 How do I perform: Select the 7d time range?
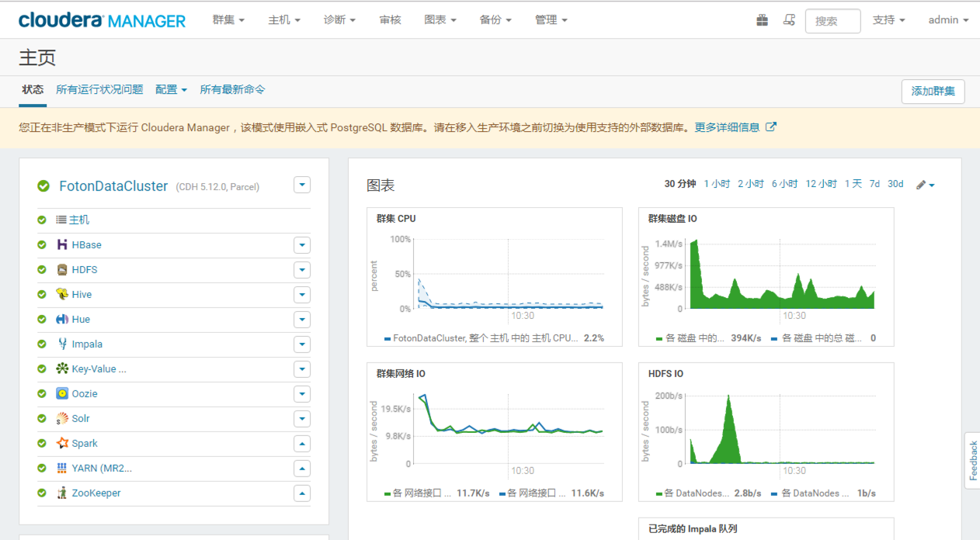pos(874,184)
